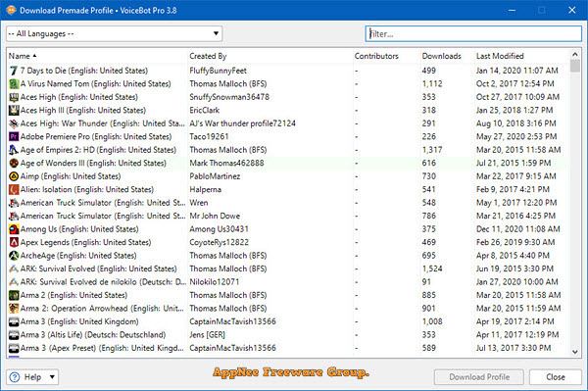Expand the Help button dropdown arrow
Screen dimensions: 588x391
tap(52, 376)
